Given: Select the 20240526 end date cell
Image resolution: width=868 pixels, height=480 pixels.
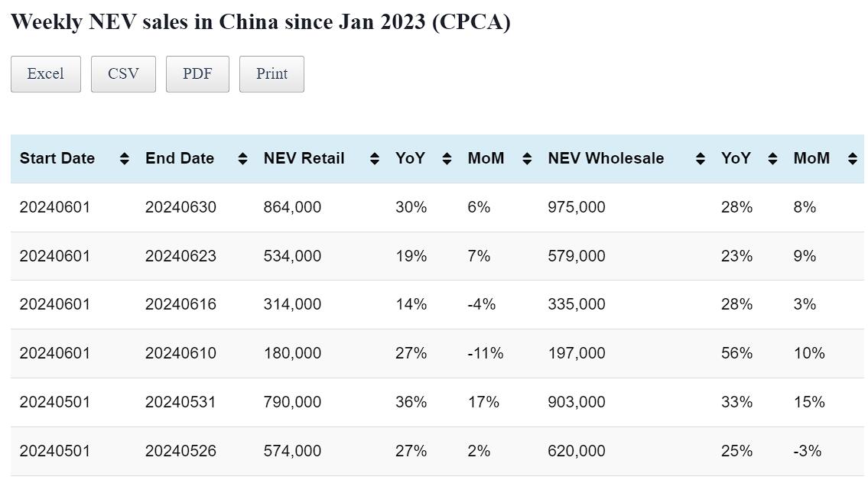Looking at the screenshot, I should [x=180, y=451].
